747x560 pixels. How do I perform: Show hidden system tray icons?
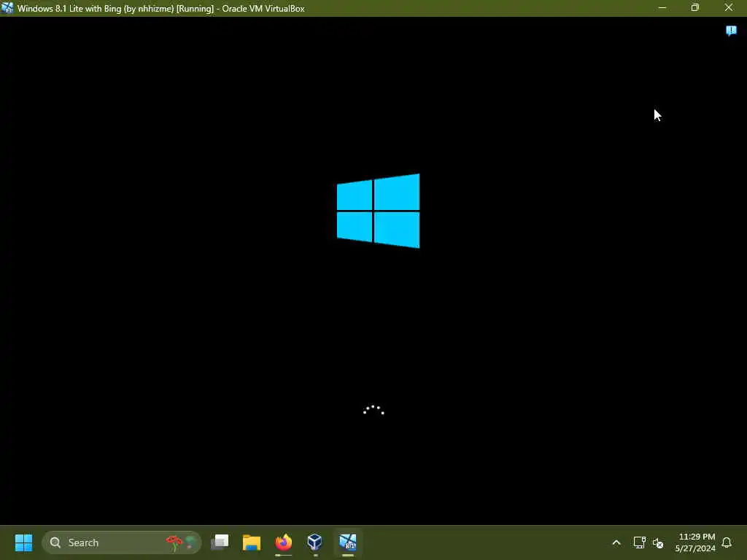pyautogui.click(x=616, y=542)
